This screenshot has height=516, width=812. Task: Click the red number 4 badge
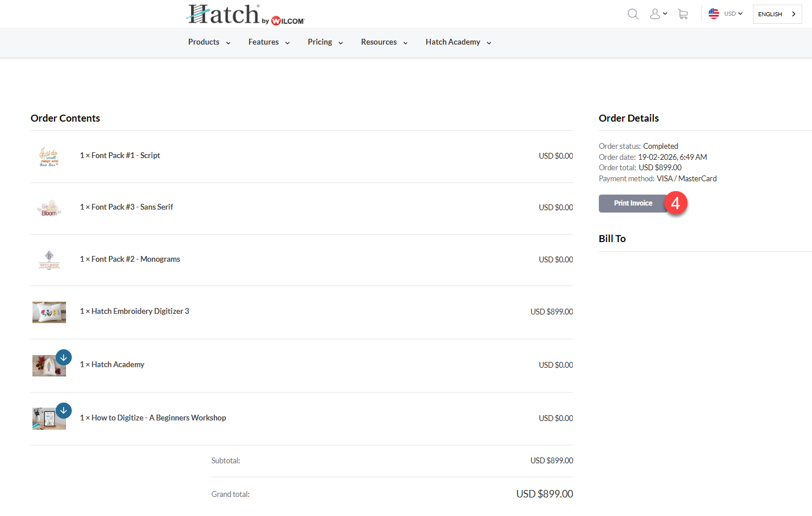[675, 203]
